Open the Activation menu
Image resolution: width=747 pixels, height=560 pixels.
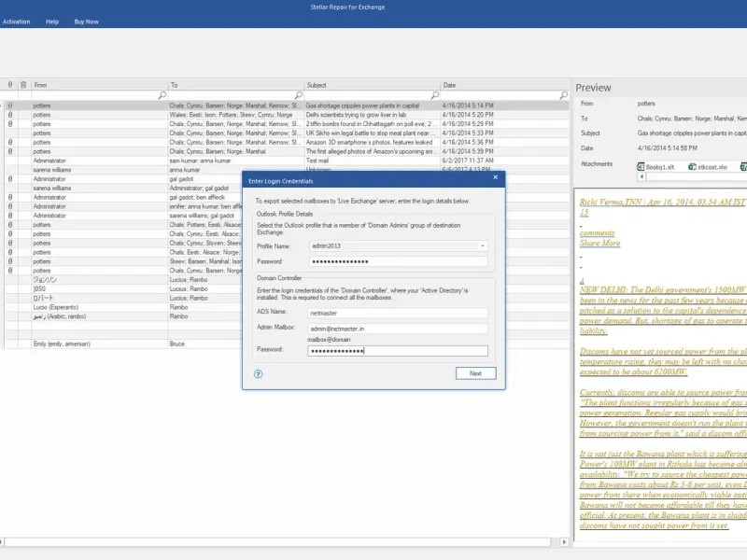(x=16, y=21)
